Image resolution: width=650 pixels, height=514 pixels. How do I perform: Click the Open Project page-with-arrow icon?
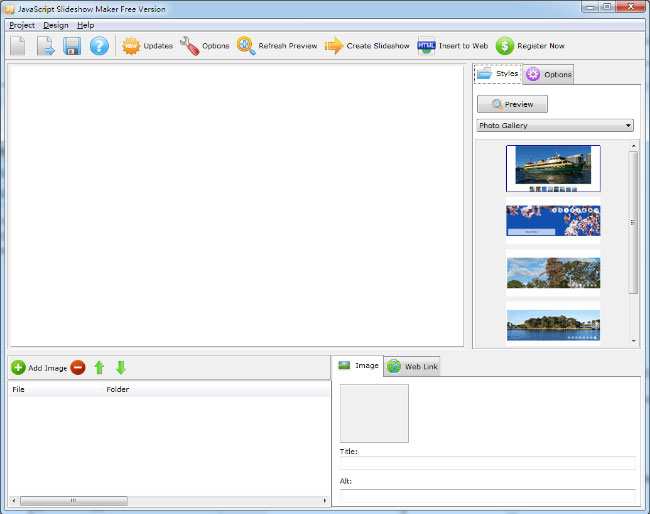tap(45, 46)
